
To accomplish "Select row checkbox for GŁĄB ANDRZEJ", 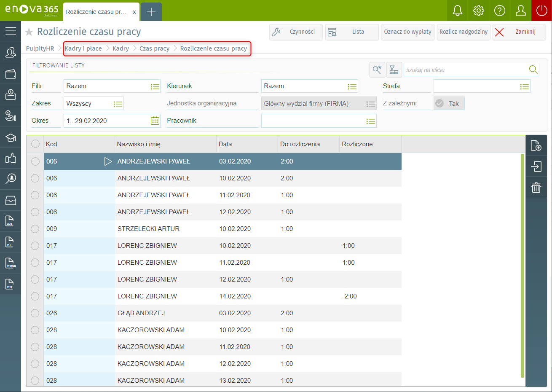I will point(35,313).
